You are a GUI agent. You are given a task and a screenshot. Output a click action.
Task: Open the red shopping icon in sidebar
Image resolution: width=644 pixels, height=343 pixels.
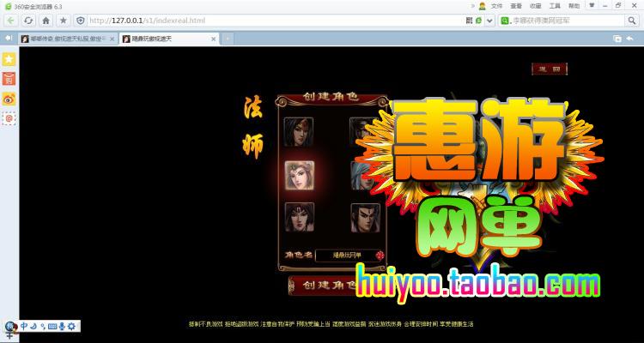coord(9,78)
